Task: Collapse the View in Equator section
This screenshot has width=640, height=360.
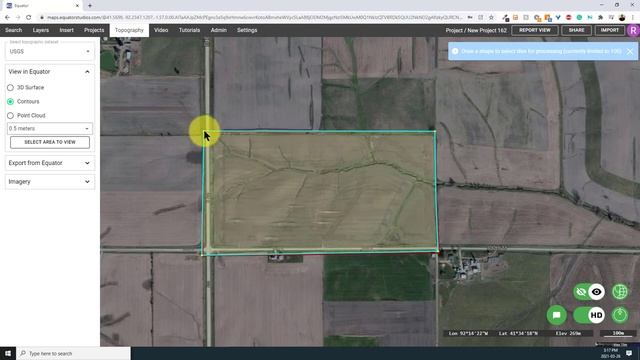Action: click(50, 72)
